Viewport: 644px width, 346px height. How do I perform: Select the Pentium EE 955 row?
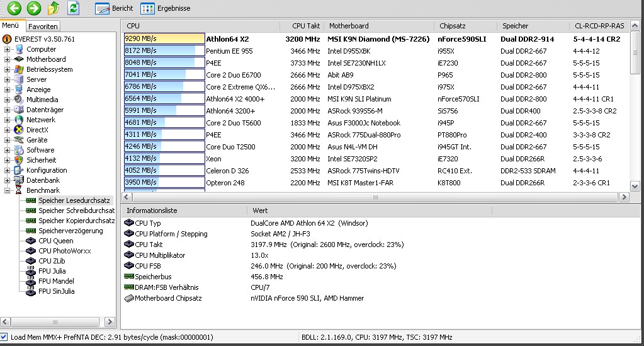[376, 51]
